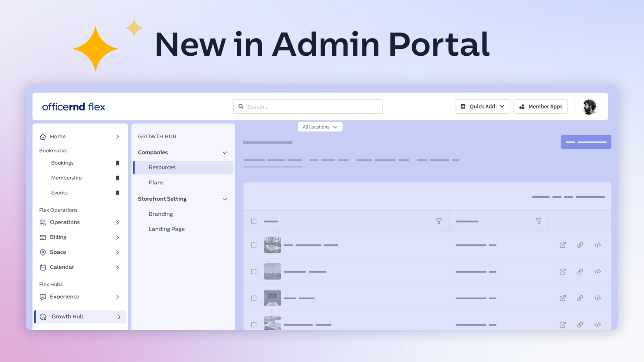Open third resource row in new window

click(563, 298)
